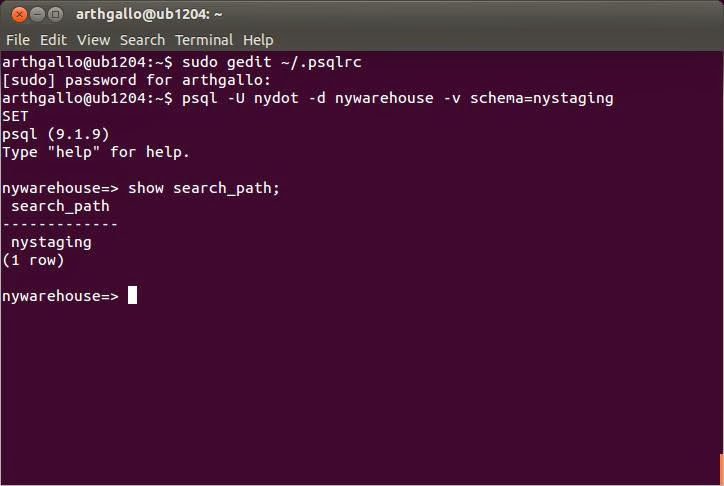Image resolution: width=724 pixels, height=486 pixels.
Task: Click the psql -U nydot command line
Action: [x=394, y=98]
